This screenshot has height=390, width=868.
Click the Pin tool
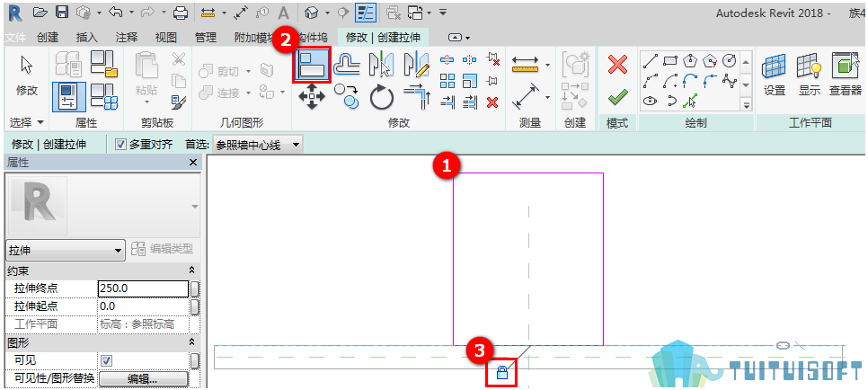click(492, 80)
